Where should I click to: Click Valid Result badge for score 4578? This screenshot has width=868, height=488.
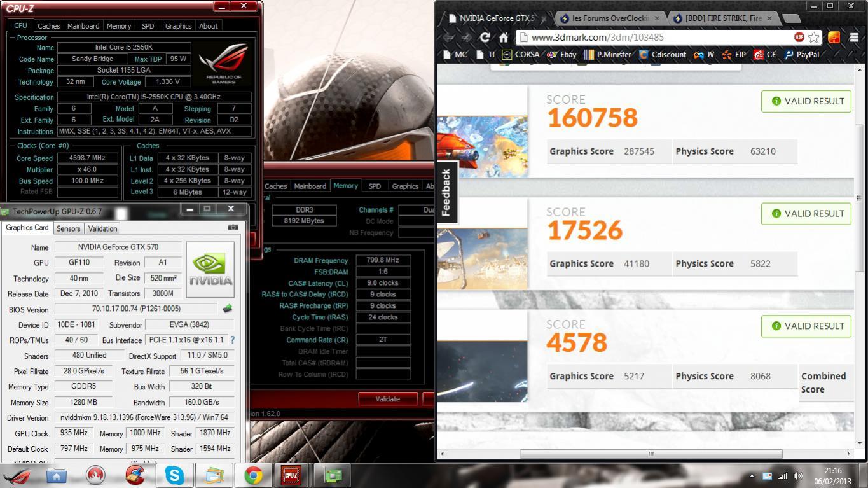click(x=806, y=326)
